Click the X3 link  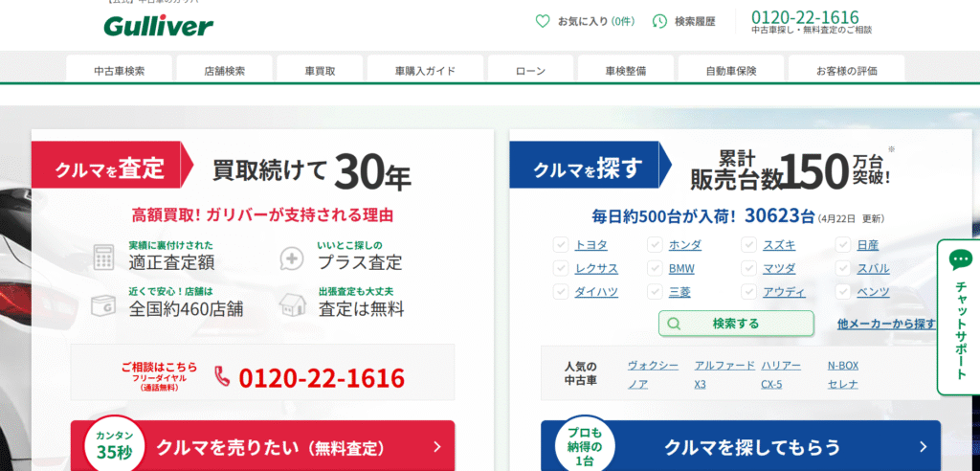[x=700, y=384]
